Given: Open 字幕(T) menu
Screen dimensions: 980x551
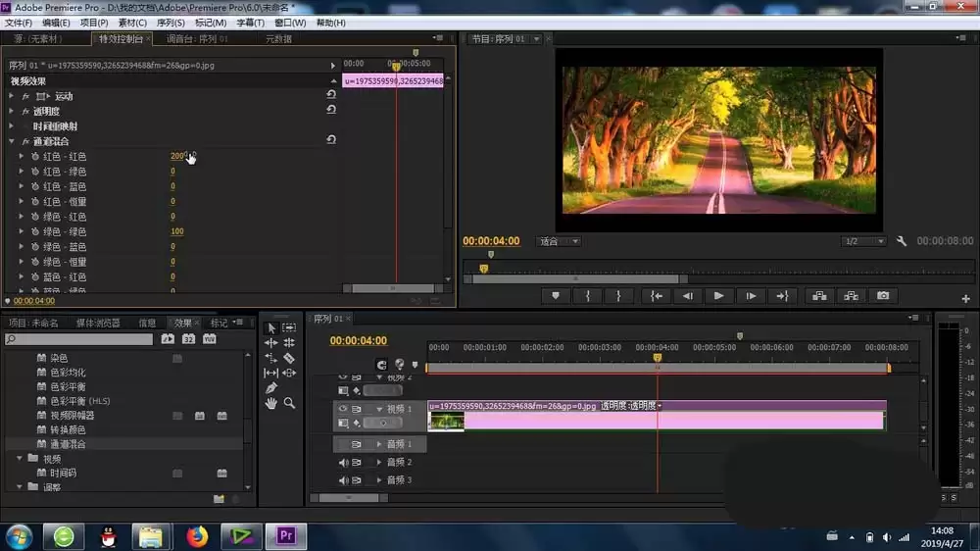Looking at the screenshot, I should (x=250, y=23).
